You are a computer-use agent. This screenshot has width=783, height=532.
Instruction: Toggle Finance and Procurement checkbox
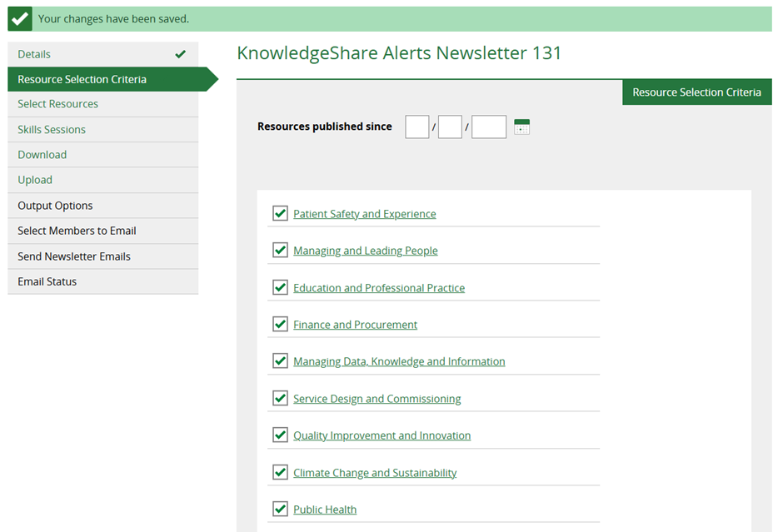(280, 324)
